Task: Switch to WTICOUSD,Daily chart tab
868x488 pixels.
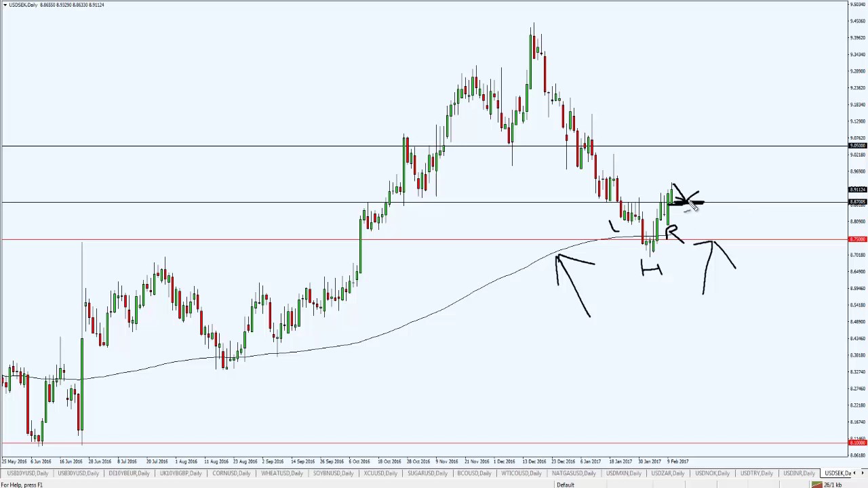Action: click(522, 473)
